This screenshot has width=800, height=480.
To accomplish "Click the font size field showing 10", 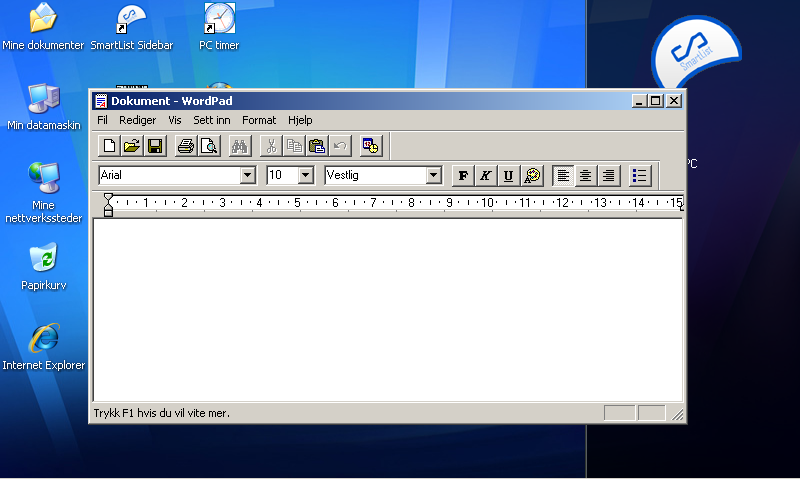I will (x=283, y=175).
